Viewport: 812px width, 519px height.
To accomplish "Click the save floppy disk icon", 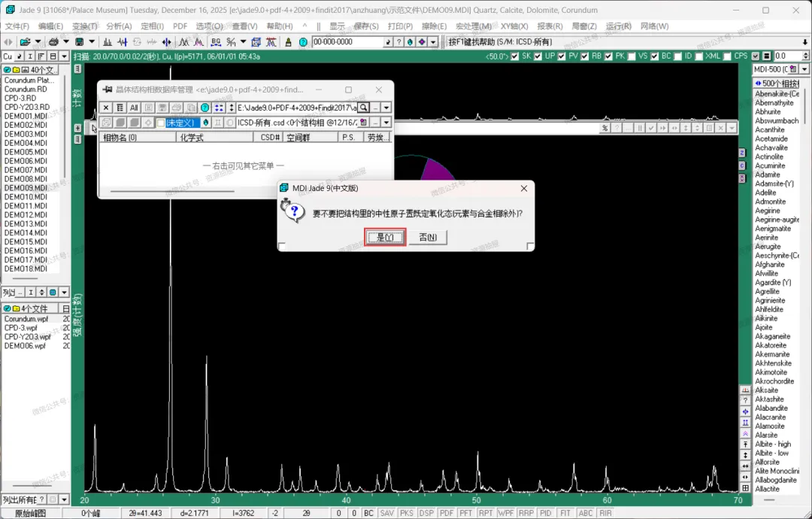I will click(79, 42).
